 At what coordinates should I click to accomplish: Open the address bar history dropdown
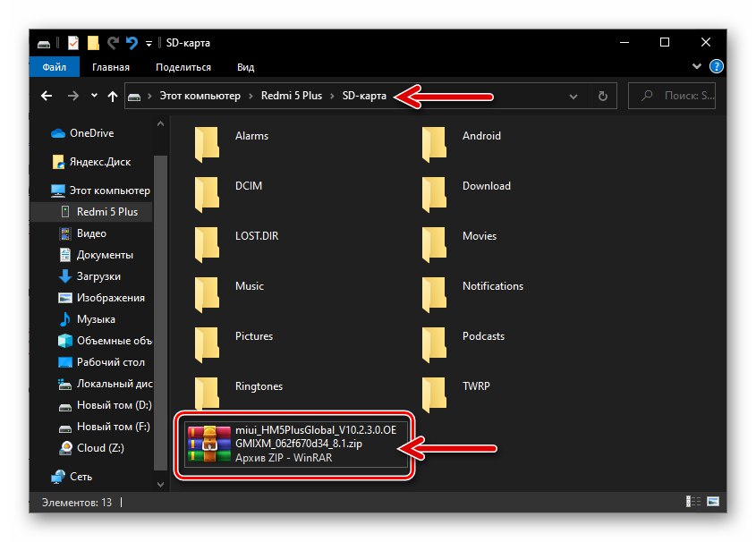click(573, 97)
